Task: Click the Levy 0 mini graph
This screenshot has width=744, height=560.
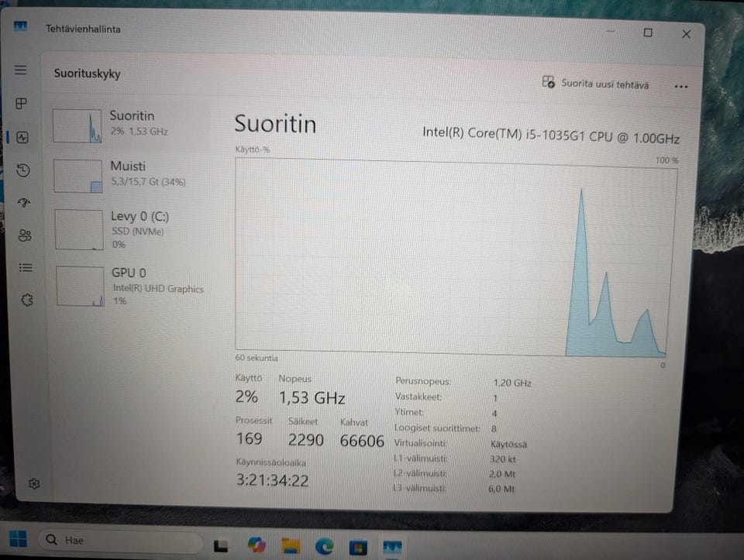Action: pyautogui.click(x=79, y=229)
